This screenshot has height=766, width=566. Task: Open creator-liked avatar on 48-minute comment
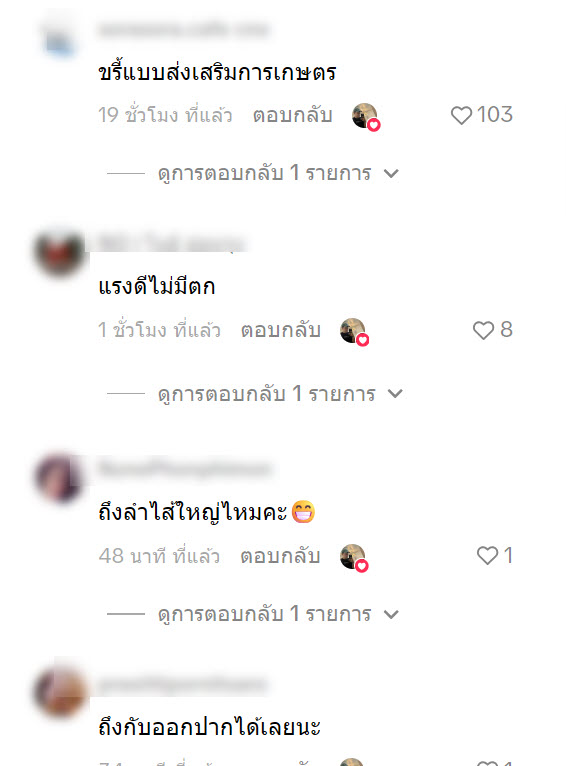(x=354, y=557)
